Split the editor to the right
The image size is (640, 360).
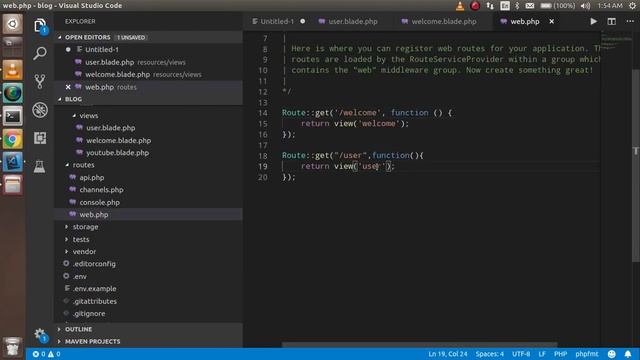click(x=611, y=21)
